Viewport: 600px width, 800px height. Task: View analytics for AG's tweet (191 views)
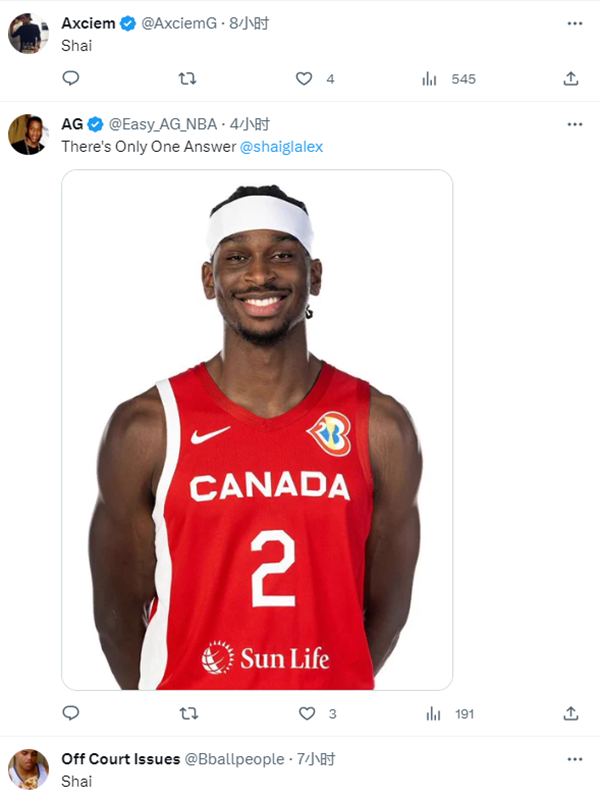[x=433, y=713]
